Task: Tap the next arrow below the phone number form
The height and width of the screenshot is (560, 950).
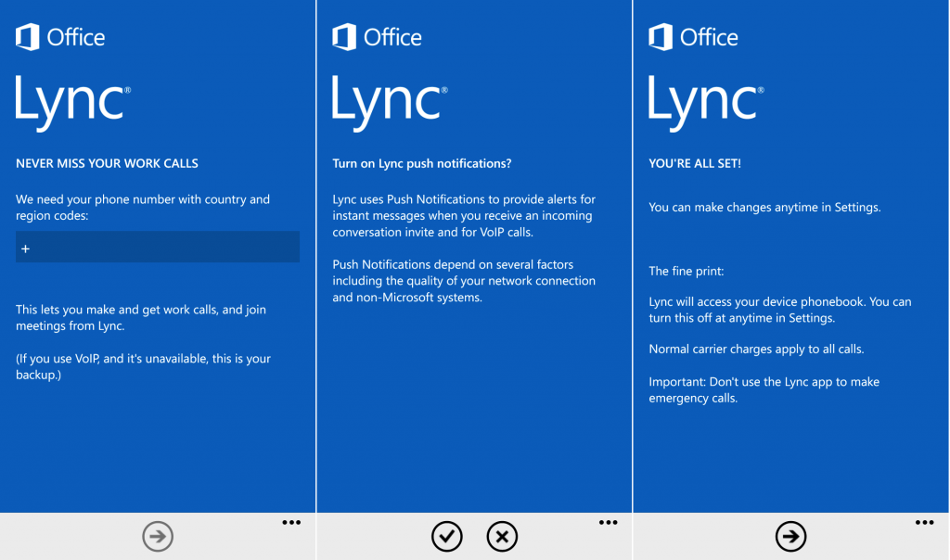Action: 157,536
